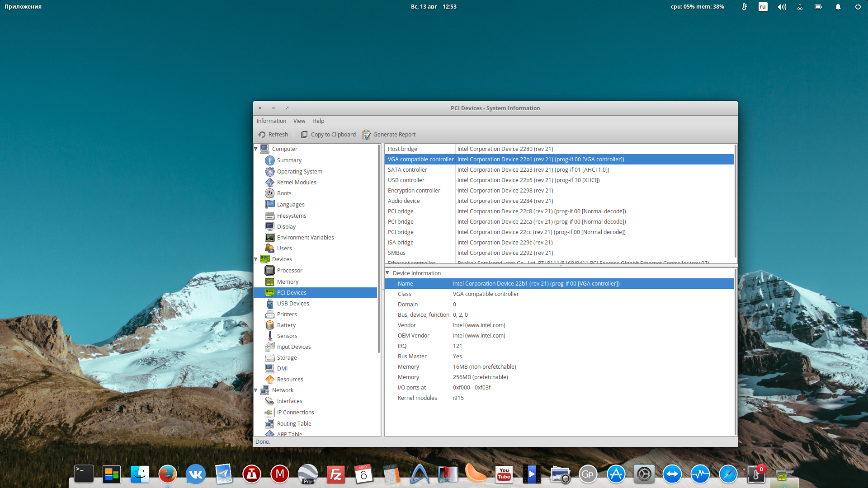Open the View menu
Viewport: 868px width, 488px height.
point(299,121)
